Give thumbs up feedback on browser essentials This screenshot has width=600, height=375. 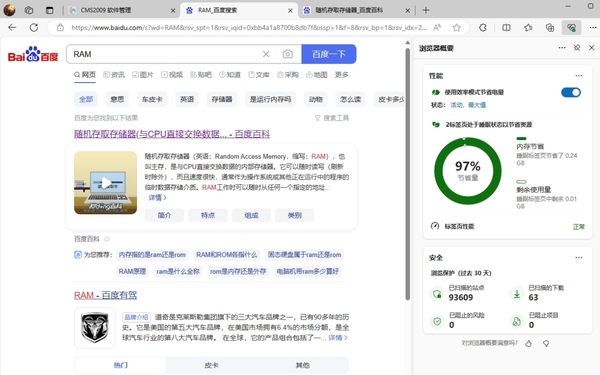[x=528, y=344]
